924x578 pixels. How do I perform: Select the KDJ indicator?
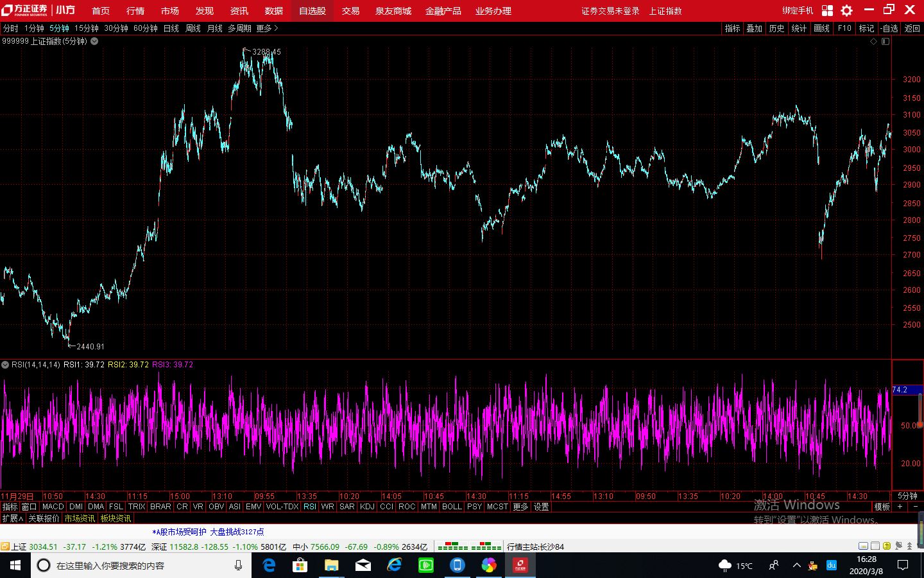(367, 507)
